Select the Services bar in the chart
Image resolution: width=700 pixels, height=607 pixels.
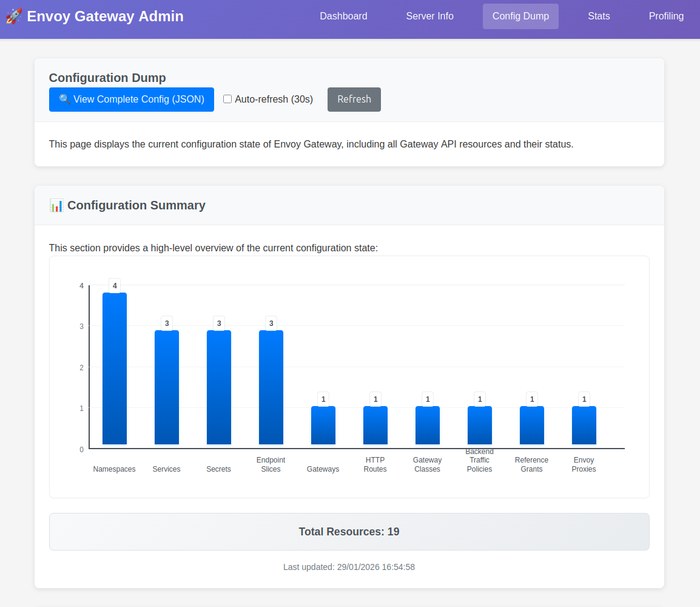tap(167, 387)
